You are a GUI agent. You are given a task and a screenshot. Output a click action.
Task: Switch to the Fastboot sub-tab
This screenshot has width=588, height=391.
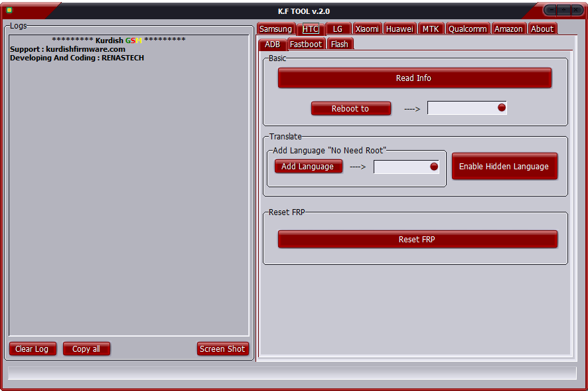coord(306,44)
